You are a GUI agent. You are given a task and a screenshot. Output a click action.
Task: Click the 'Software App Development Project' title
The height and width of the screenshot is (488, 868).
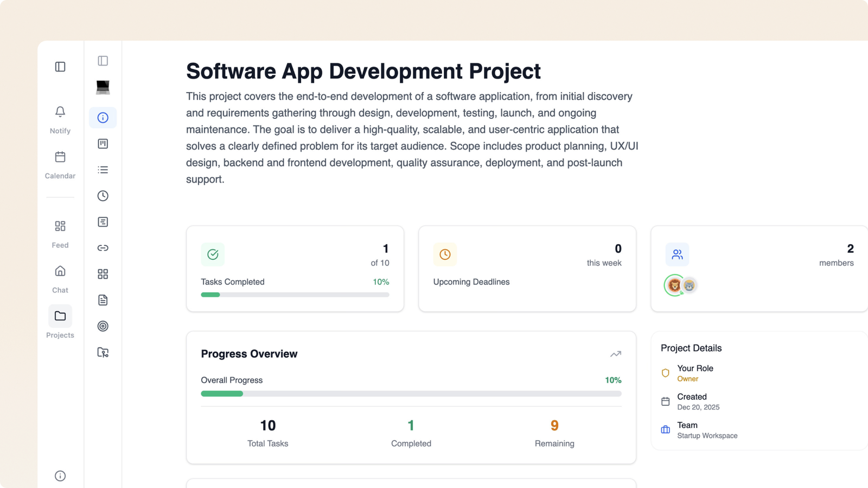[x=363, y=72]
